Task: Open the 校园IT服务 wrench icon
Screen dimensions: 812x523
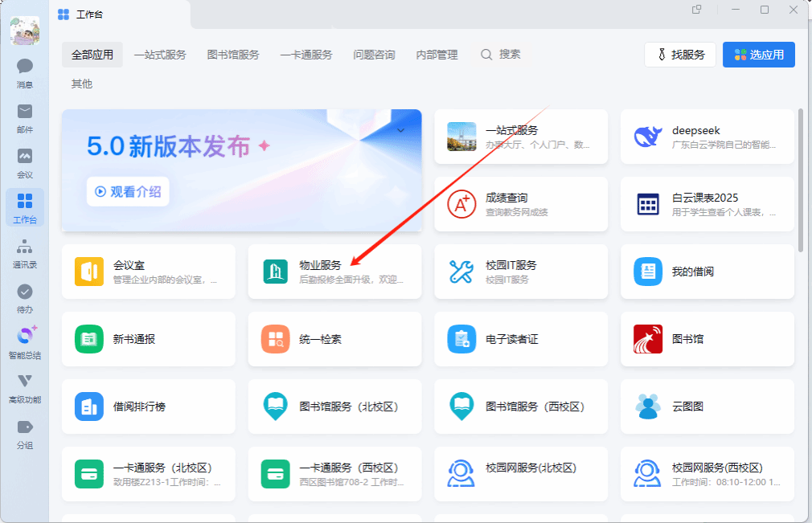Action: coord(461,272)
